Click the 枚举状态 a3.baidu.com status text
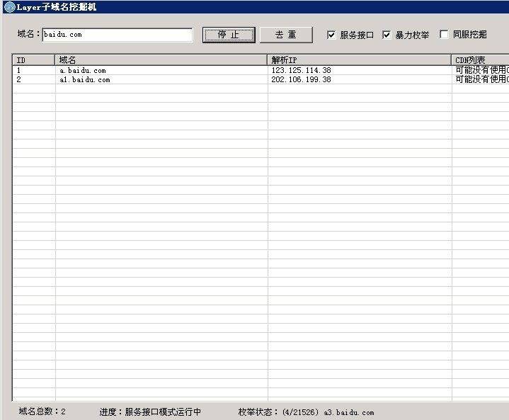Viewport: 509px width, 420px height. pos(306,412)
